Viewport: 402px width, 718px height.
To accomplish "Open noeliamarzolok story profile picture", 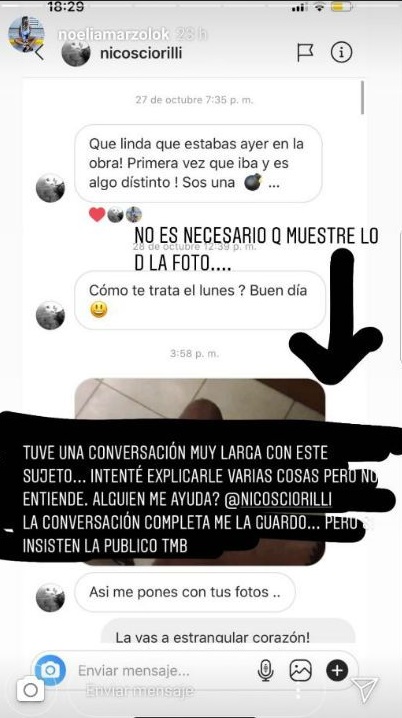I will click(x=27, y=33).
